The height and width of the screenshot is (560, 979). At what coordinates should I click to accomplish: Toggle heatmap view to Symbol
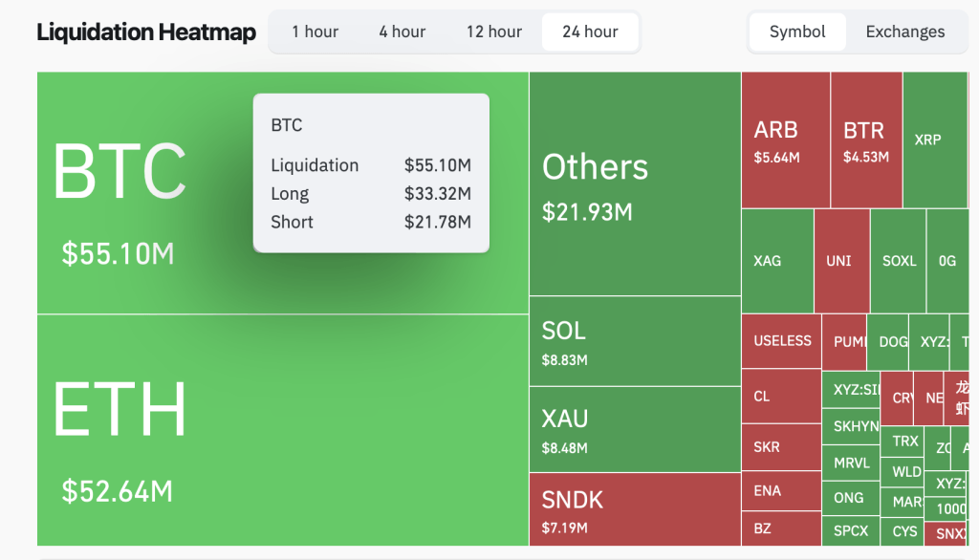[797, 32]
